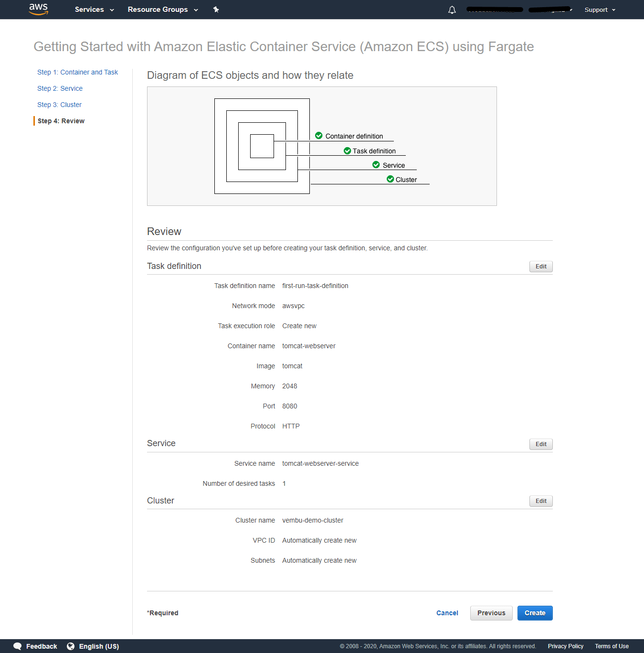Select the VPC ID Automatically create new value
Screen dimensions: 644x653
(319, 540)
